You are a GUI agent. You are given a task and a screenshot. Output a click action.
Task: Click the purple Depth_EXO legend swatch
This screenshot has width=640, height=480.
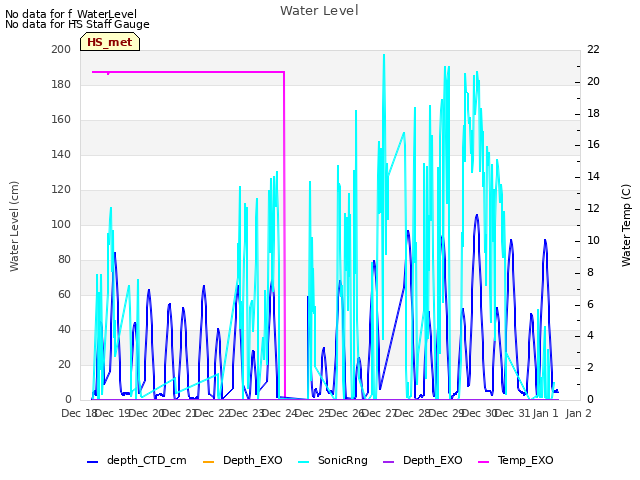[x=389, y=462]
